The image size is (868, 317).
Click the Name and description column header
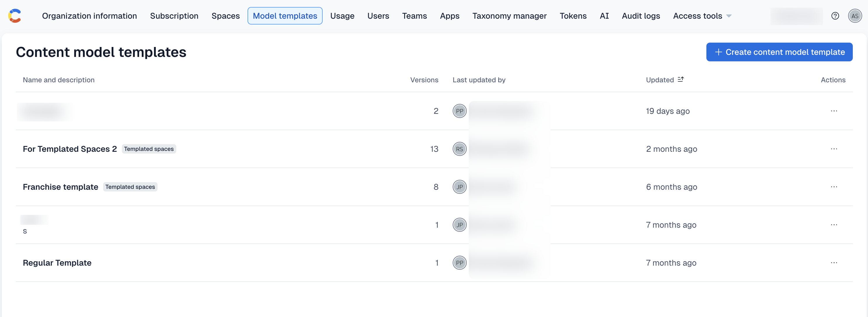tap(59, 80)
